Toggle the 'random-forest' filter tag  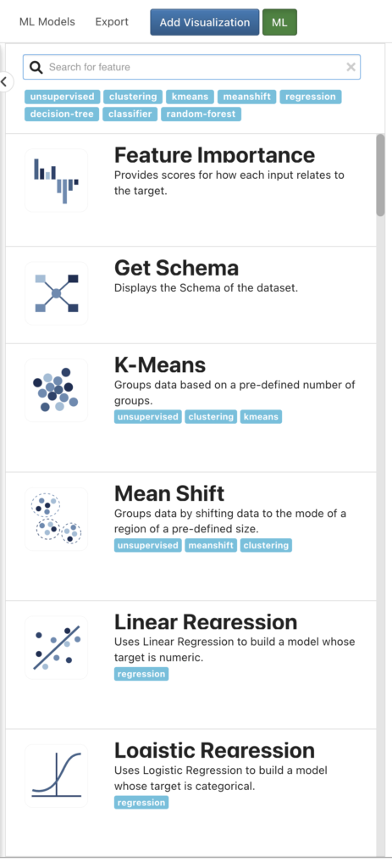tap(201, 114)
